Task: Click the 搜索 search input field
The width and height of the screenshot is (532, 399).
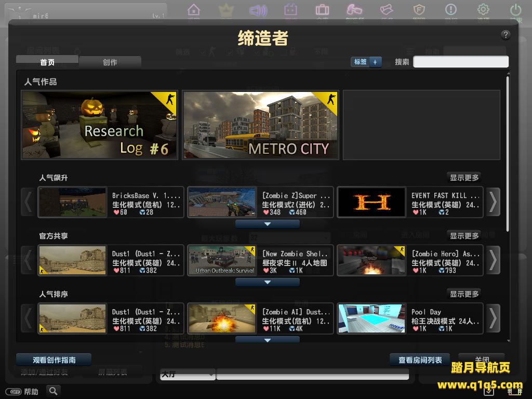Action: pyautogui.click(x=460, y=62)
